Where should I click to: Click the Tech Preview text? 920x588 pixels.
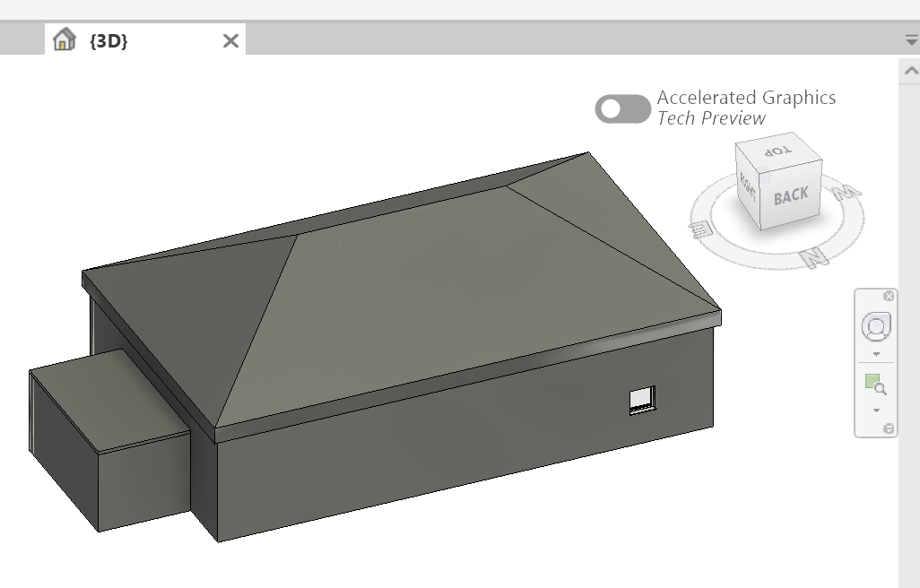click(711, 117)
